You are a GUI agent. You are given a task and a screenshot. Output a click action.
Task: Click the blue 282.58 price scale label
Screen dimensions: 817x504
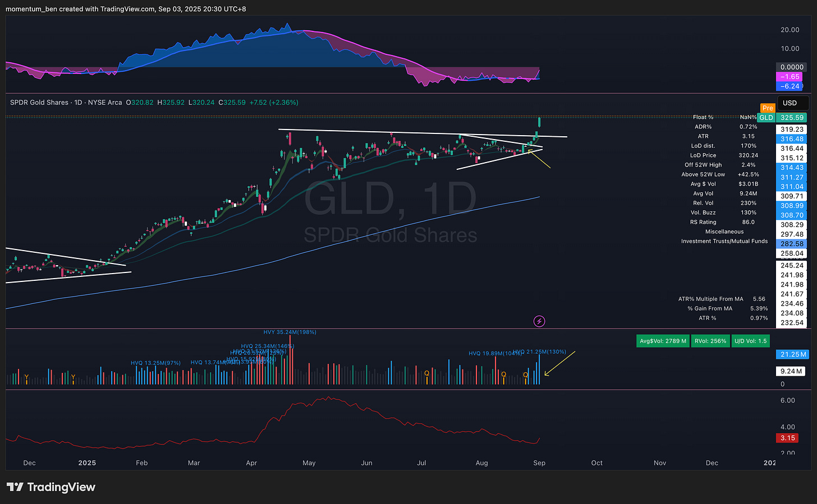coord(792,244)
